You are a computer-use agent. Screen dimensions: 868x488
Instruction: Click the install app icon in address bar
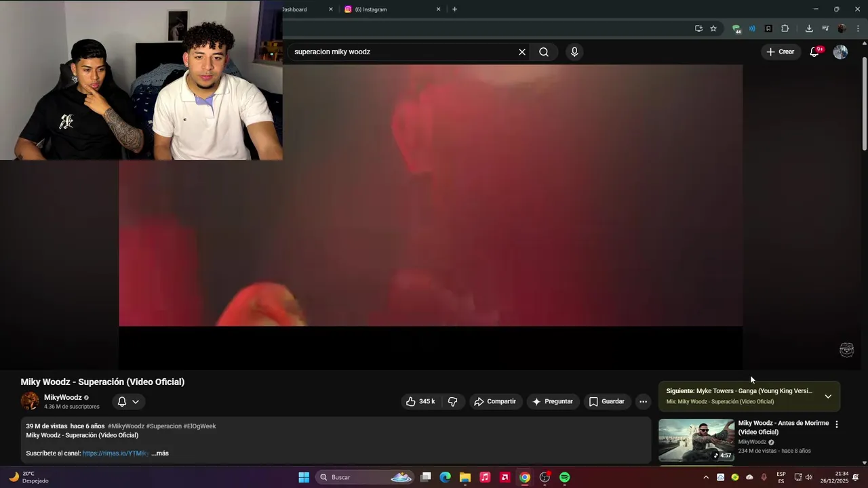point(698,28)
